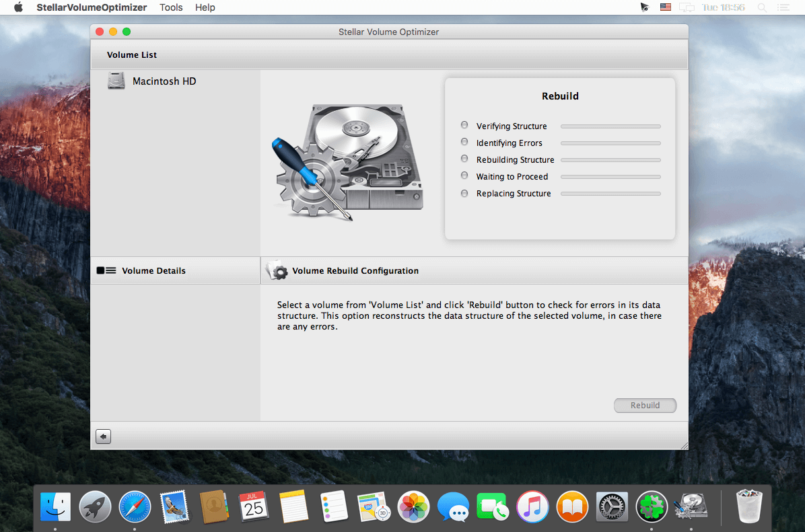
Task: Click the window resize grip corner
Action: 684,445
